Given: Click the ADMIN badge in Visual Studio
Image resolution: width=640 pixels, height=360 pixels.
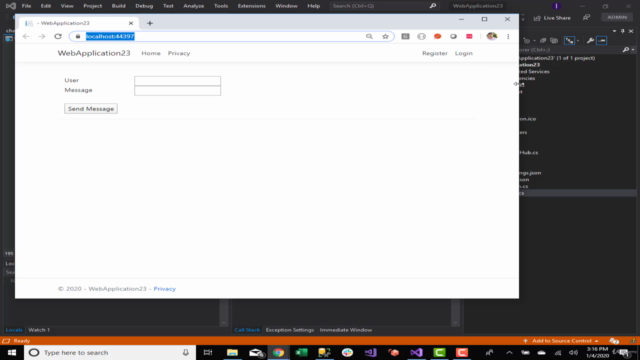Looking at the screenshot, I should coord(617,17).
